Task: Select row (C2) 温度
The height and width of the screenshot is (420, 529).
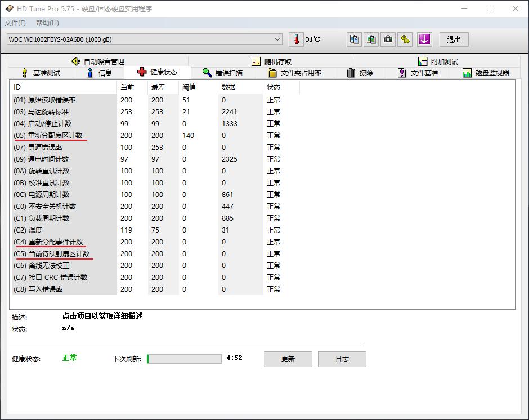Action: (x=156, y=230)
